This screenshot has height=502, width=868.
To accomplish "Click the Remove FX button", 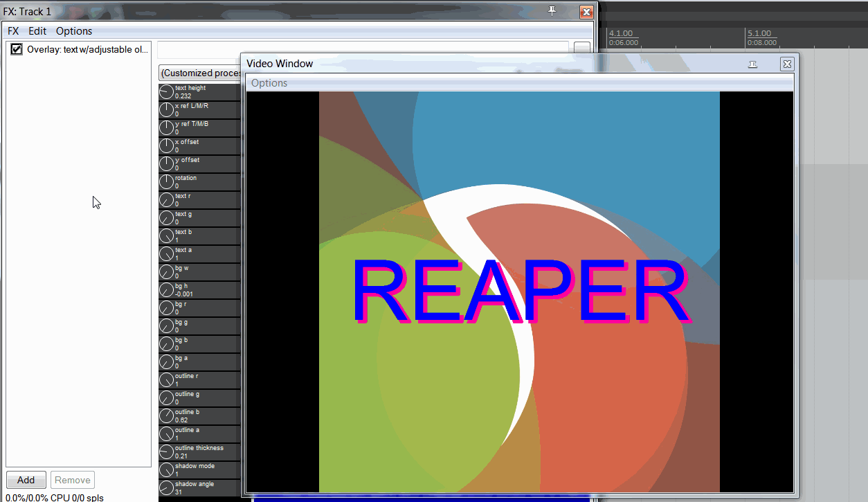I will point(73,480).
